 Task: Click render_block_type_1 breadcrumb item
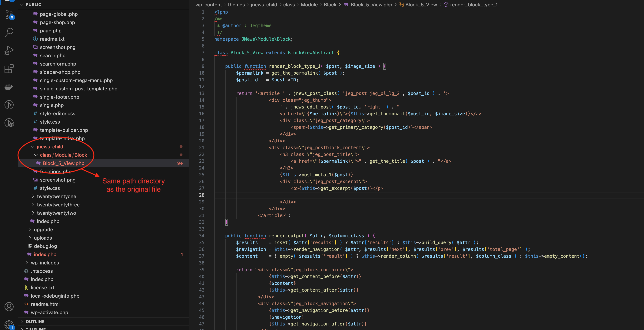coord(473,5)
